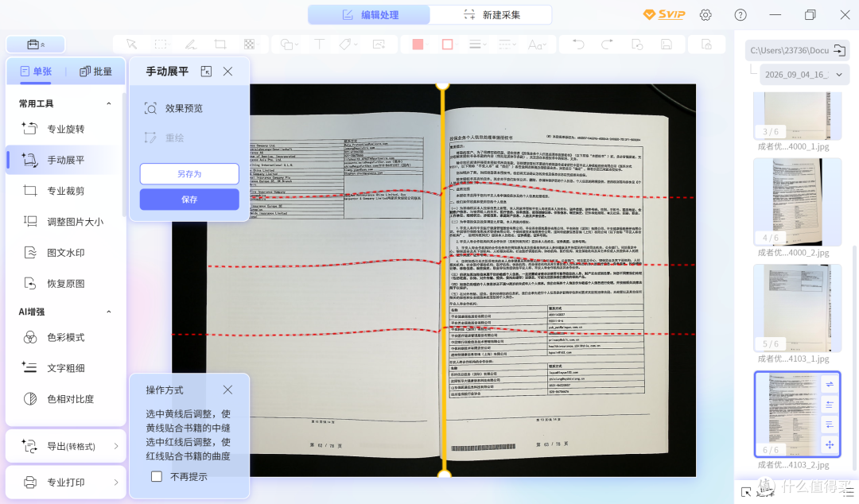Click the 效果预览 button
Viewport: 859px width, 504px height.
(x=173, y=108)
